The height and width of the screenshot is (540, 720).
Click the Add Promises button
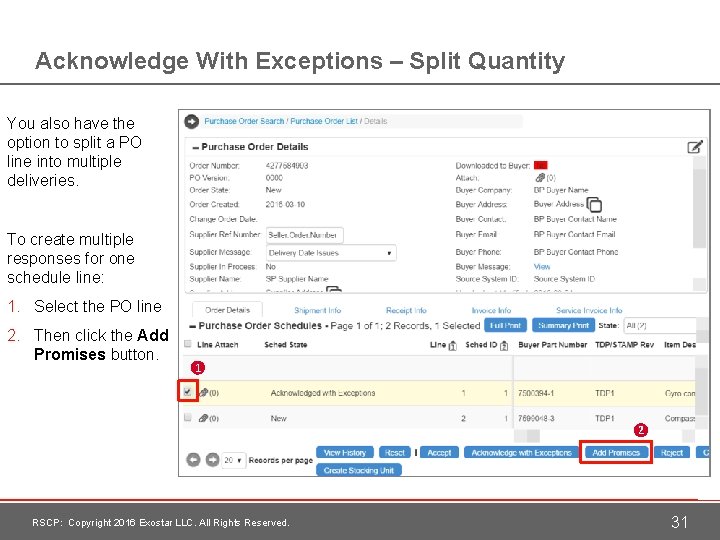point(616,453)
